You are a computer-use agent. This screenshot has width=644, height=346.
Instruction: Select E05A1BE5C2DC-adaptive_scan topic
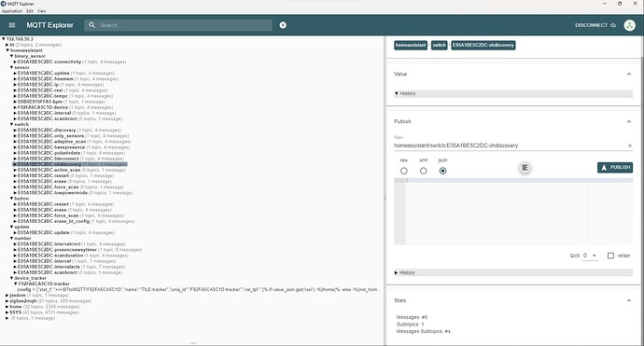pyautogui.click(x=51, y=142)
